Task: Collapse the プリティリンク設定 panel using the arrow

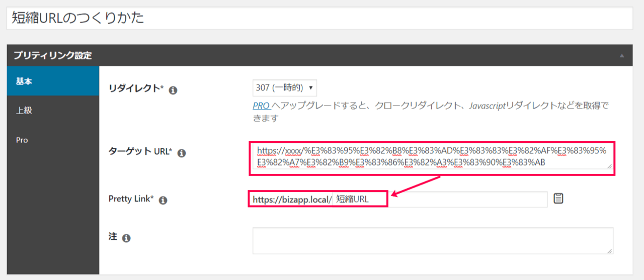Action: tap(621, 55)
